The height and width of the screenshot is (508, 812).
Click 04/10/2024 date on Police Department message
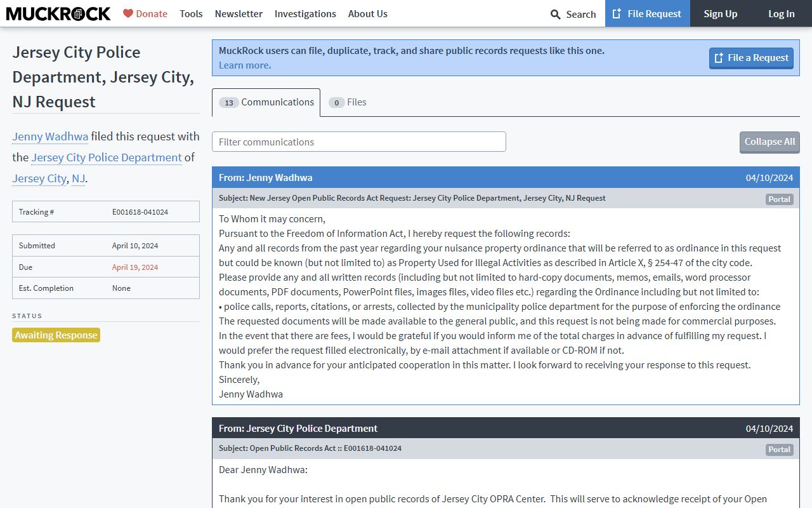[x=769, y=429]
